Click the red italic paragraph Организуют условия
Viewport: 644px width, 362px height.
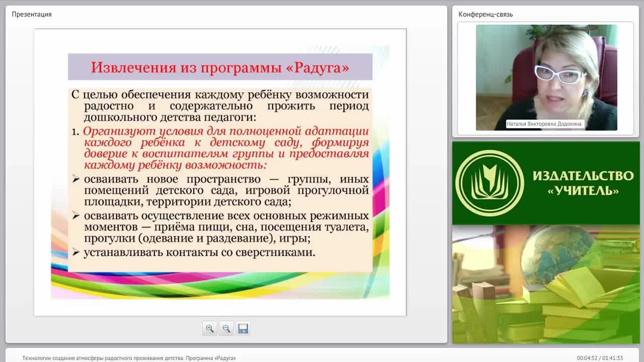(x=226, y=148)
